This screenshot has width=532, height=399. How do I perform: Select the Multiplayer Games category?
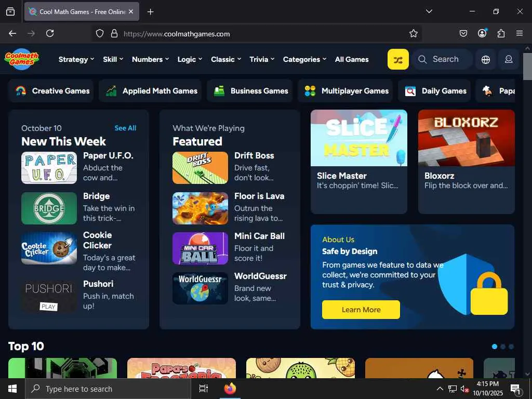[345, 91]
